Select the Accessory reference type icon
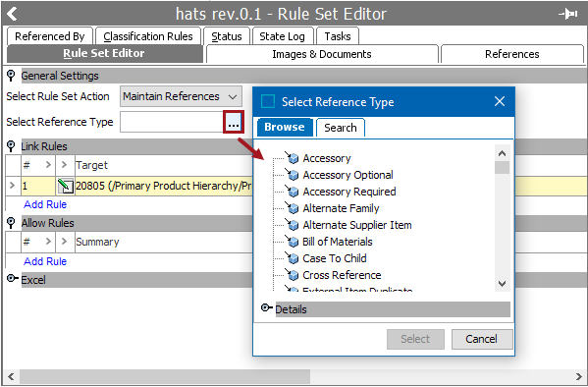 pyautogui.click(x=293, y=158)
